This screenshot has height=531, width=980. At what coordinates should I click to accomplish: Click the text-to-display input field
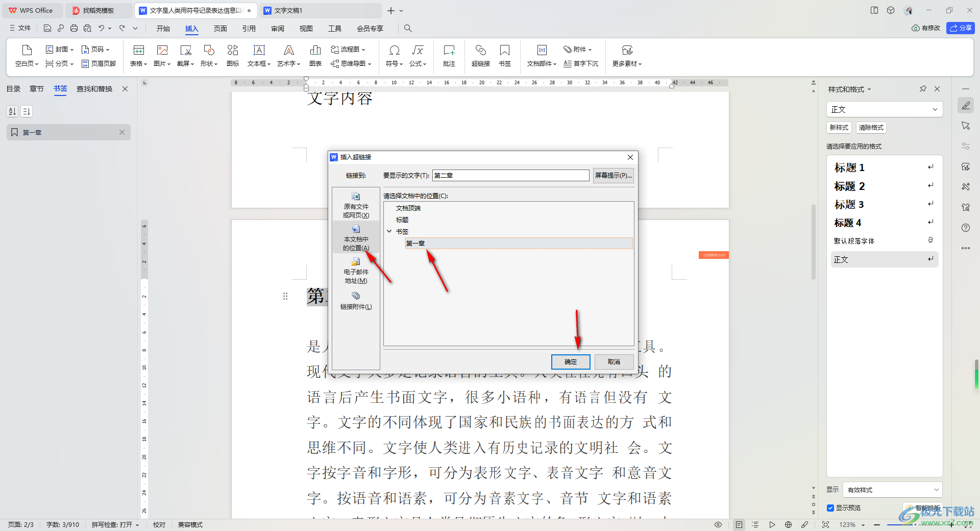point(510,176)
